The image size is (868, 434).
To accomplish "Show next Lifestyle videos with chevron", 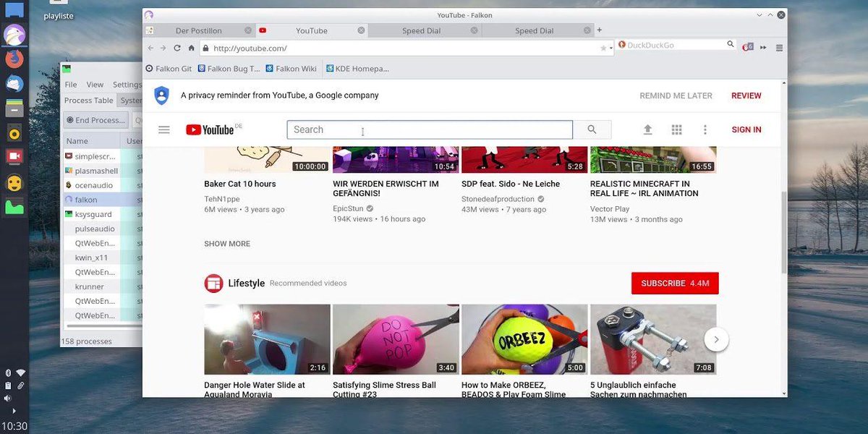I will click(x=716, y=339).
